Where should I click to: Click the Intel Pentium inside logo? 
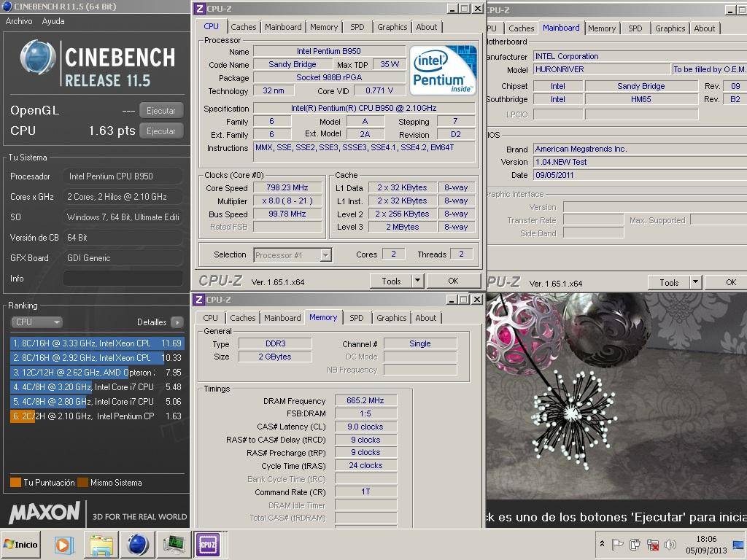[x=443, y=71]
